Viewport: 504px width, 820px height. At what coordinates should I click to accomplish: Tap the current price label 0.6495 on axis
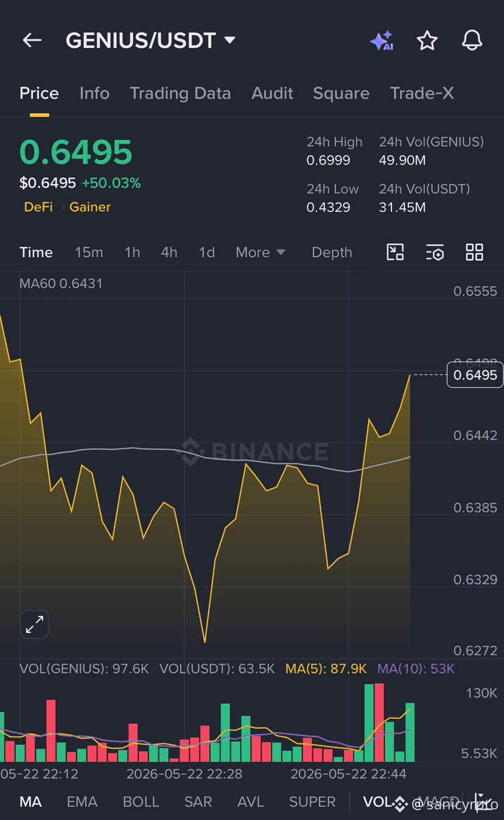point(476,375)
